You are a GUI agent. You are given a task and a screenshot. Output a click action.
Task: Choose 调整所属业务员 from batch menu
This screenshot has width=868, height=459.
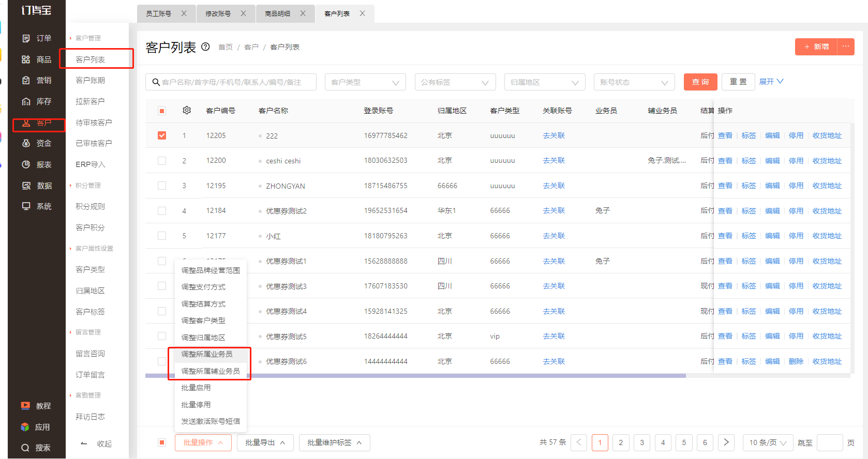[211, 354]
